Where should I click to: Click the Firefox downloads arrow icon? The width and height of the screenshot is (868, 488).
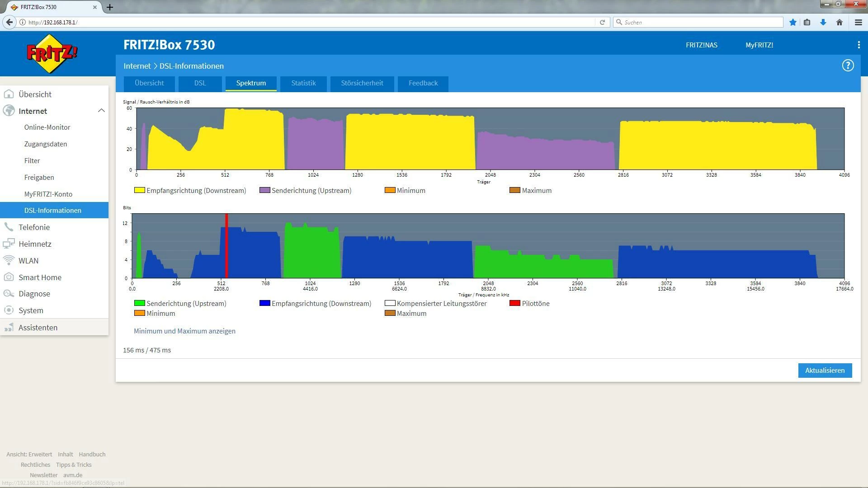pyautogui.click(x=823, y=22)
